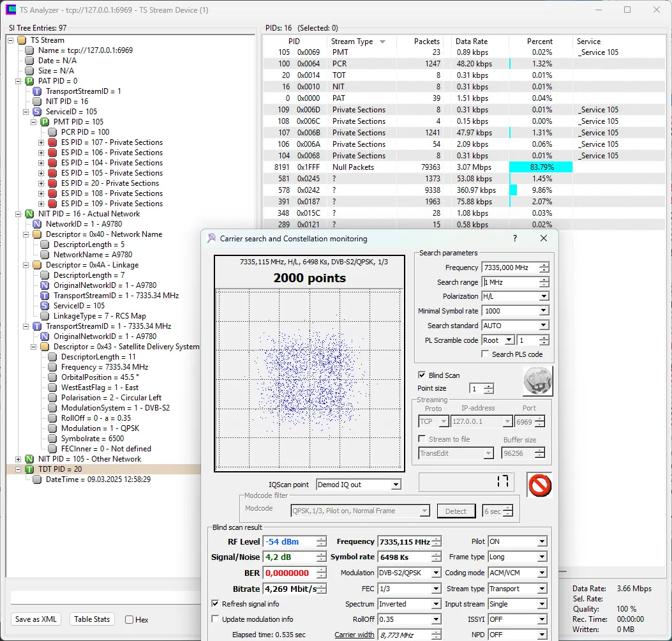Screen dimensions: 672x641
Task: Sort by the Stream Type column header
Action: 352,41
